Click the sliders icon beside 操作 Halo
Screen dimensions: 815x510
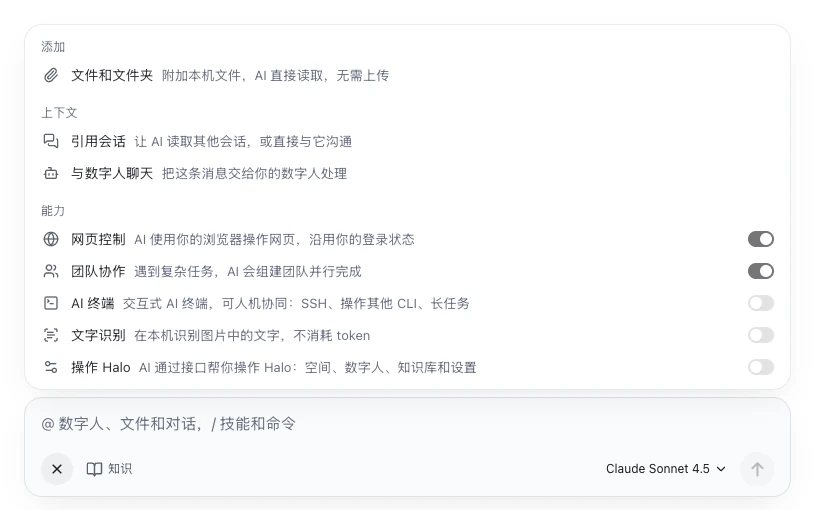click(51, 367)
